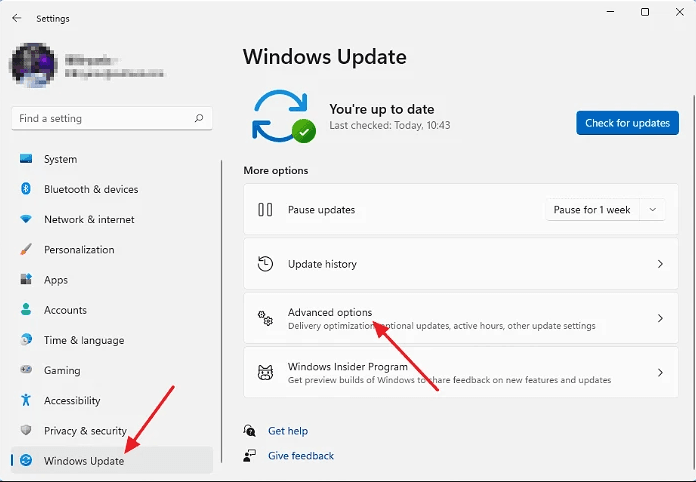Screen dimensions: 696x482
Task: Open the Get help link
Action: pos(288,431)
